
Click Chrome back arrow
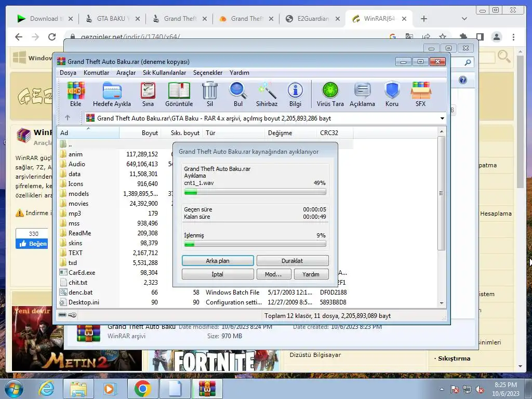(x=19, y=37)
